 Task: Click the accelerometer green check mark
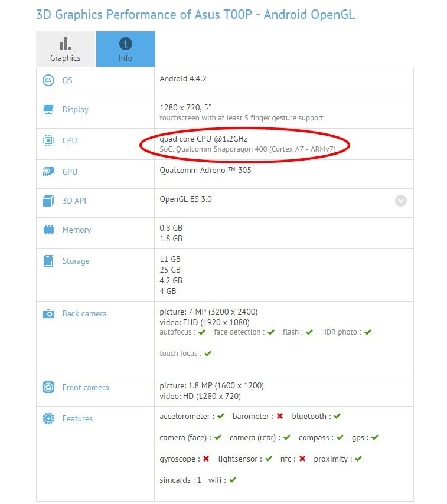pos(221,416)
